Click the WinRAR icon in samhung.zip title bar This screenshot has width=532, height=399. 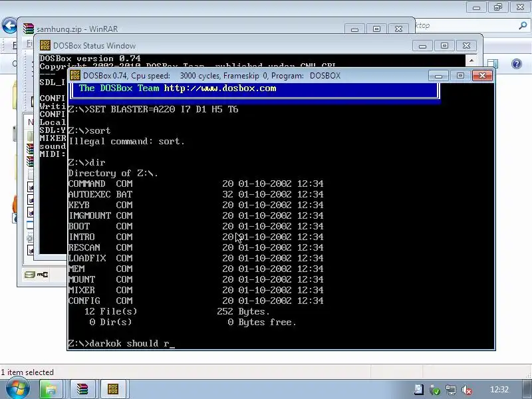[28, 29]
